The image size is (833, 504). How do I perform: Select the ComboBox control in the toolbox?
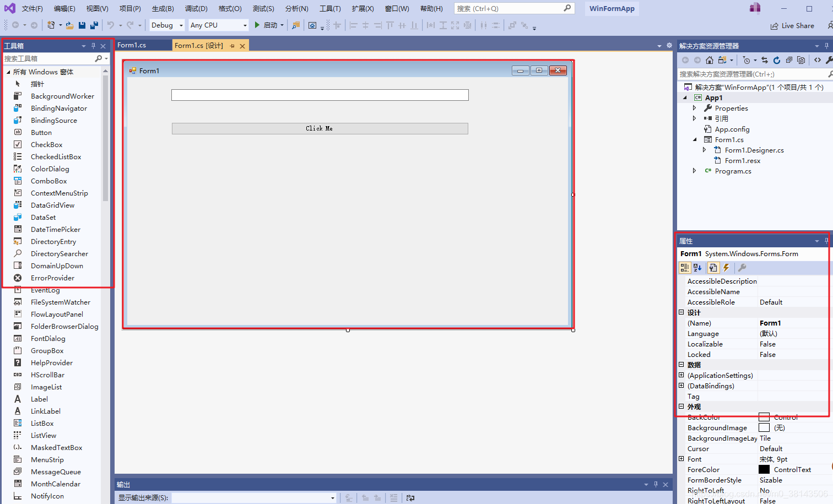click(48, 181)
